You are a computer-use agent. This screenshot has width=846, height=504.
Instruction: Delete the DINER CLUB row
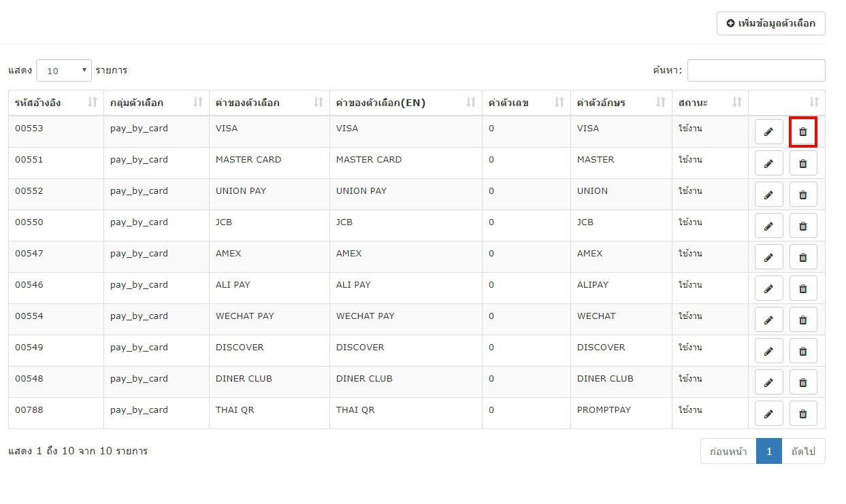coord(803,382)
